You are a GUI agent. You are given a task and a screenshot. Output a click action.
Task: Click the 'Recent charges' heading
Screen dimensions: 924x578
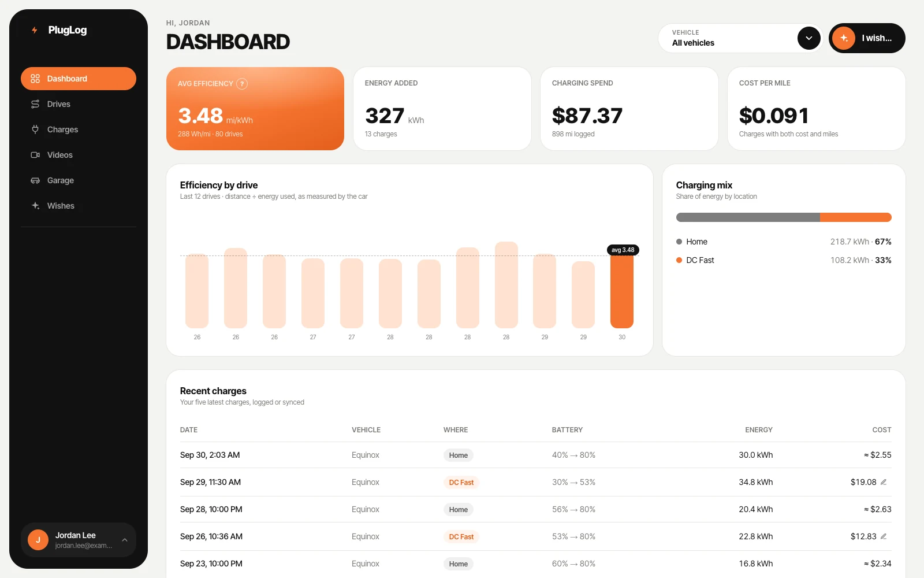pyautogui.click(x=213, y=391)
